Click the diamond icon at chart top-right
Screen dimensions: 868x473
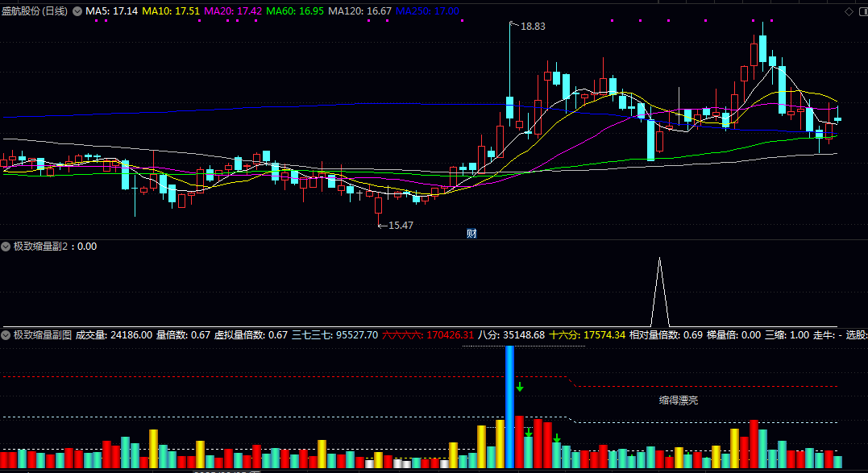click(x=849, y=11)
